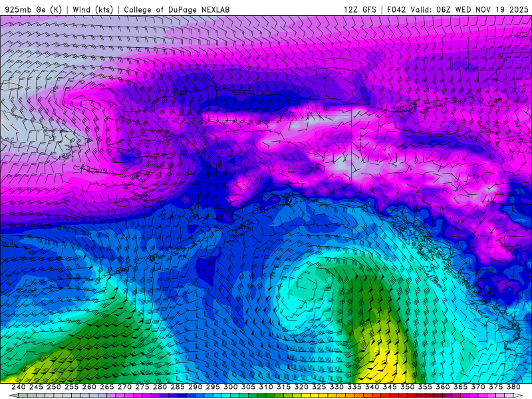The image size is (532, 399).
Task: Click the 280 value on the color scale
Action: tap(160, 387)
